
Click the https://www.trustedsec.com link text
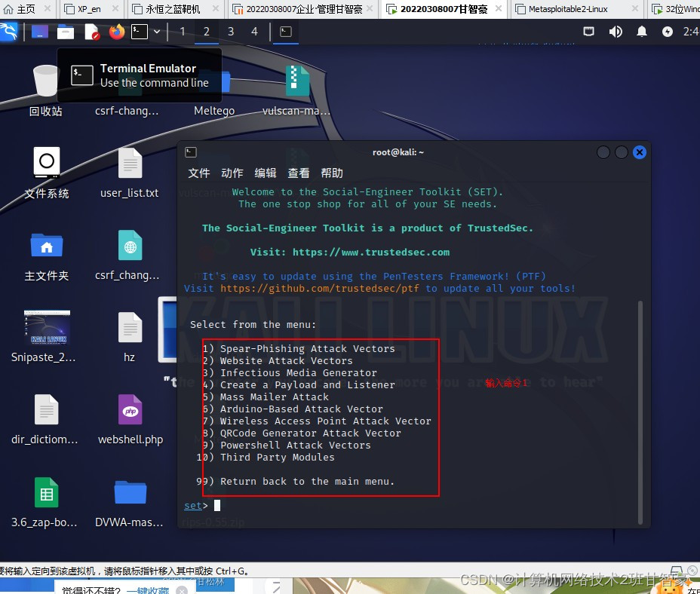[x=371, y=253]
